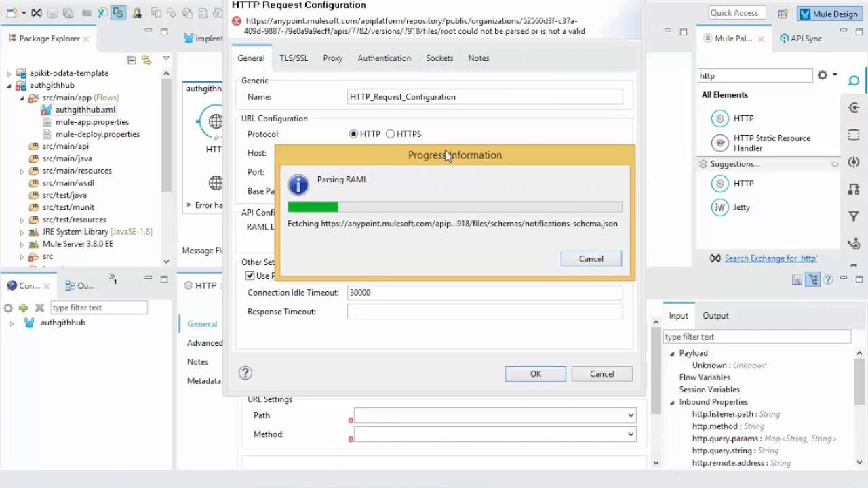
Task: Collapse Inbound Properties tree node
Action: coord(673,402)
